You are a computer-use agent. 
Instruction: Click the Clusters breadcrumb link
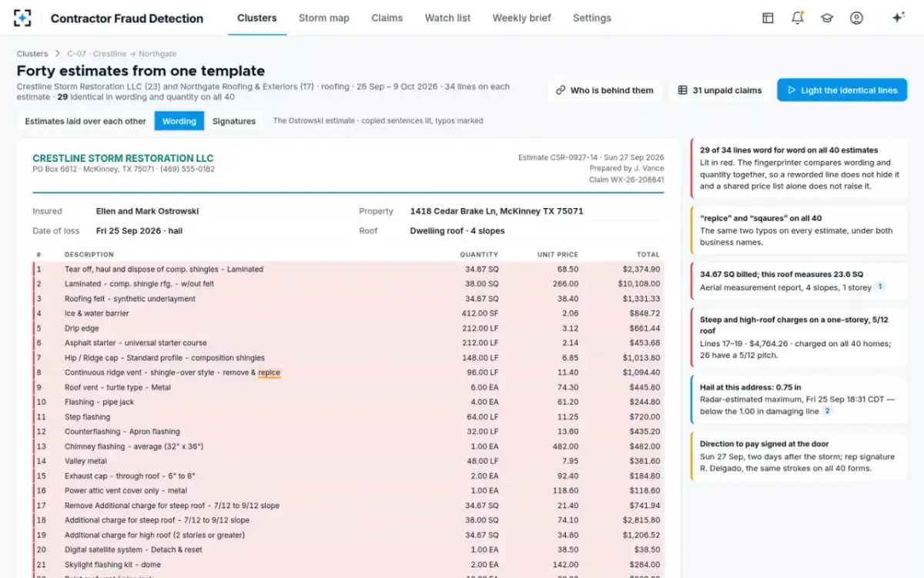[32, 54]
